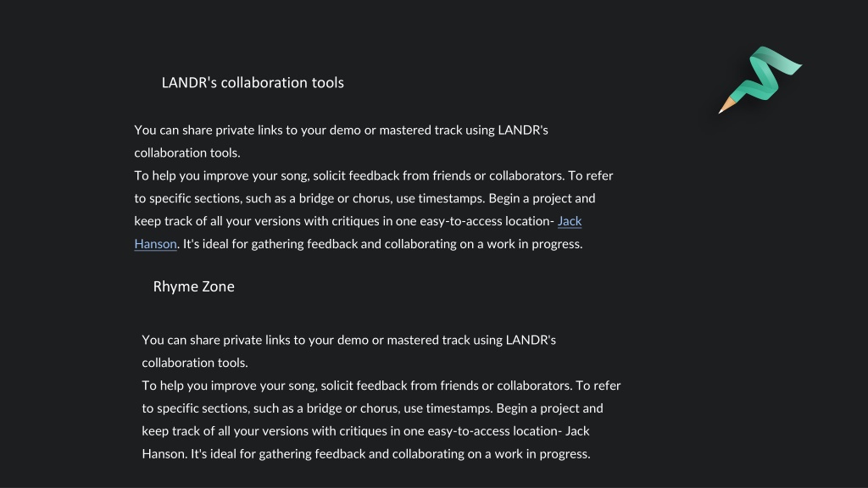
Task: Click short "collaboration tools." line below Rhyme Zone heading
Action: tap(195, 363)
